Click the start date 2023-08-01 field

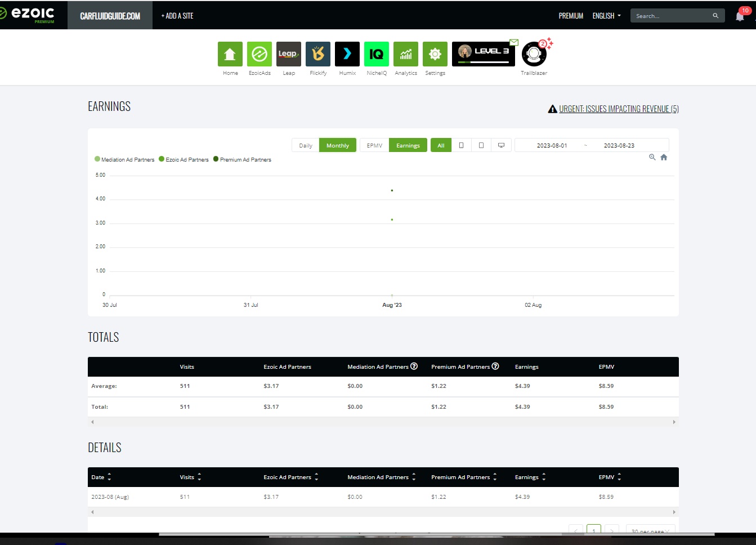click(x=552, y=145)
